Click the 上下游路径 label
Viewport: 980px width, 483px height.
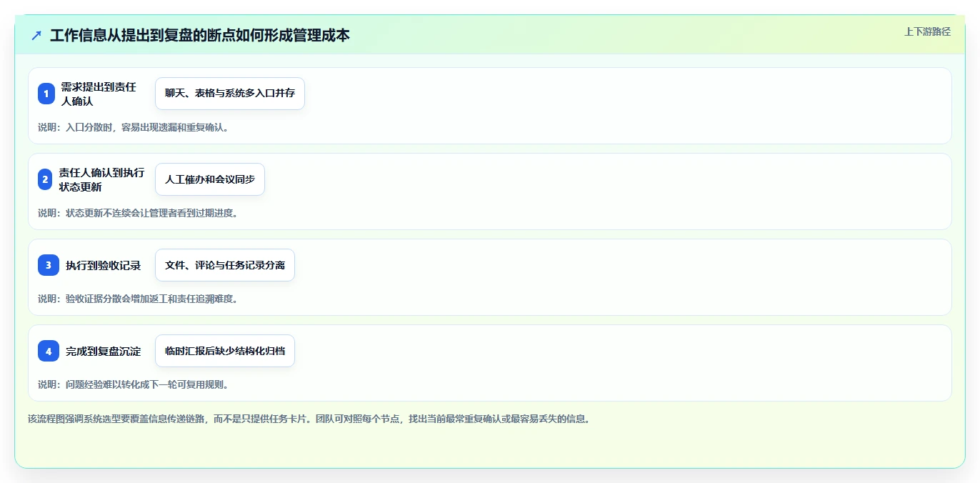927,31
